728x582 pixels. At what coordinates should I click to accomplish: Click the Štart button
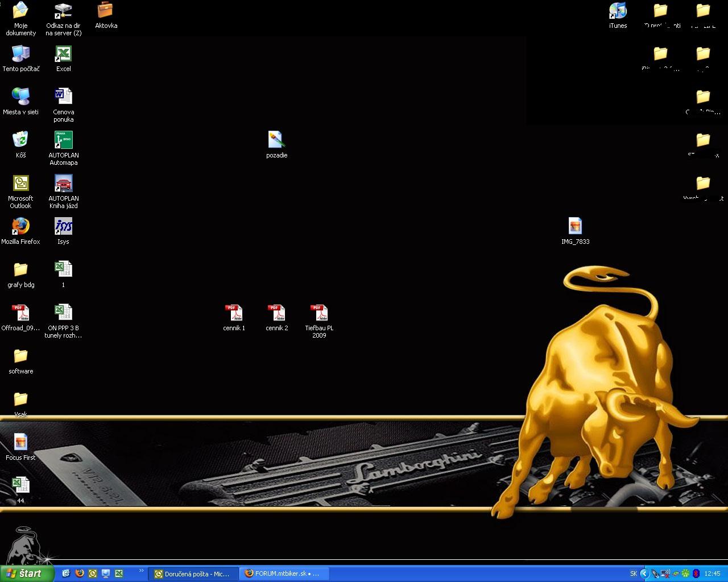pos(27,573)
